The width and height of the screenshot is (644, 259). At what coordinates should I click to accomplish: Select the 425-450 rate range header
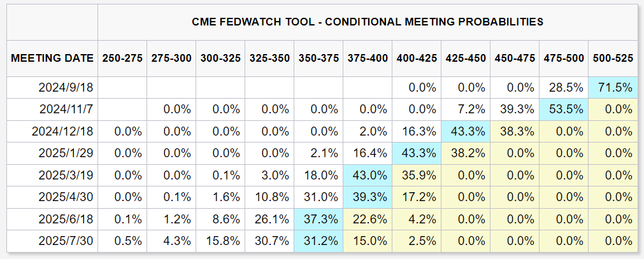466,58
